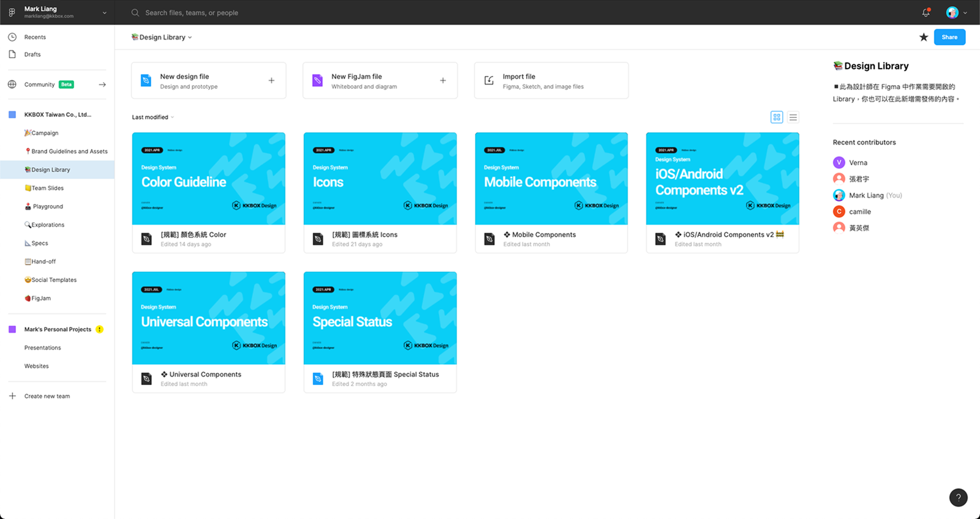Click the New design file card
This screenshot has height=519, width=980.
209,80
